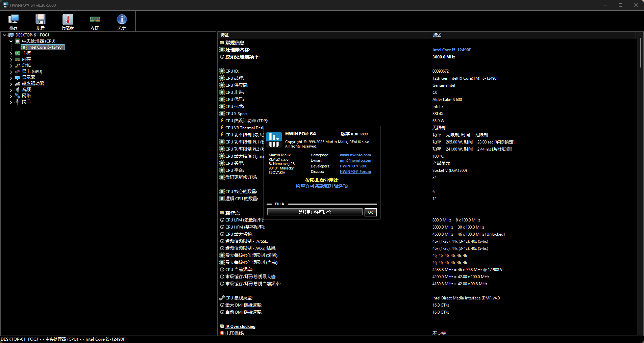Open the 概要 summary panel
This screenshot has width=644, height=343.
click(14, 21)
